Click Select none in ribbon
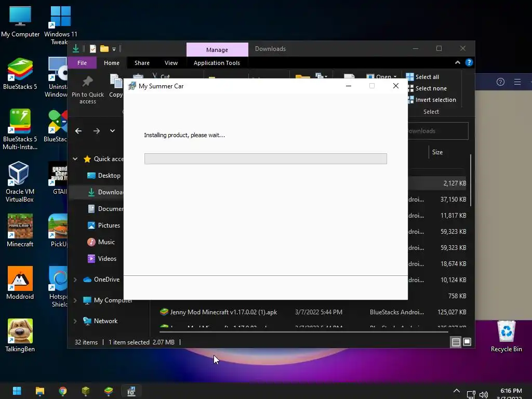532x399 pixels. (x=427, y=88)
